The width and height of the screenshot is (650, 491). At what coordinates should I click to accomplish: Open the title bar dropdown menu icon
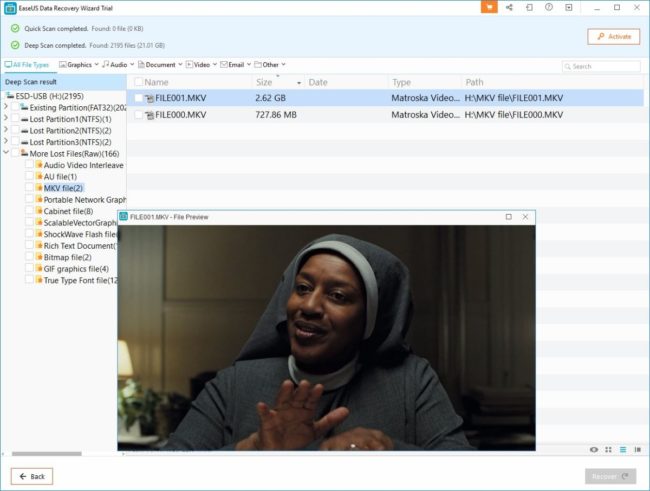click(569, 7)
